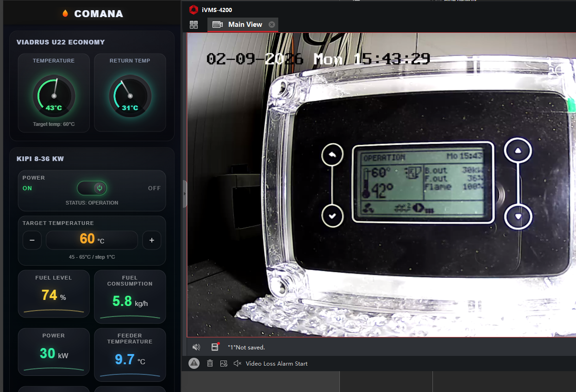Screen dimensions: 576x392
Task: Clear alarms with the trash bin icon
Action: [210, 364]
